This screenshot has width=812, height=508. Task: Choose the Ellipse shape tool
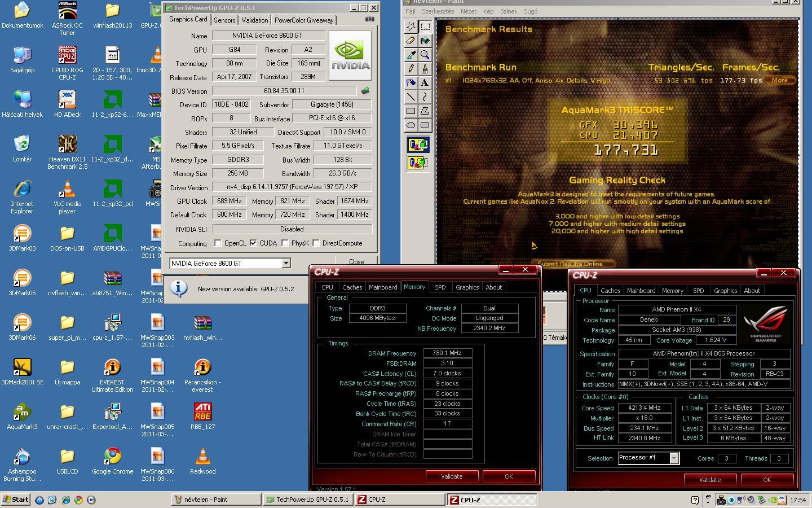point(411,125)
